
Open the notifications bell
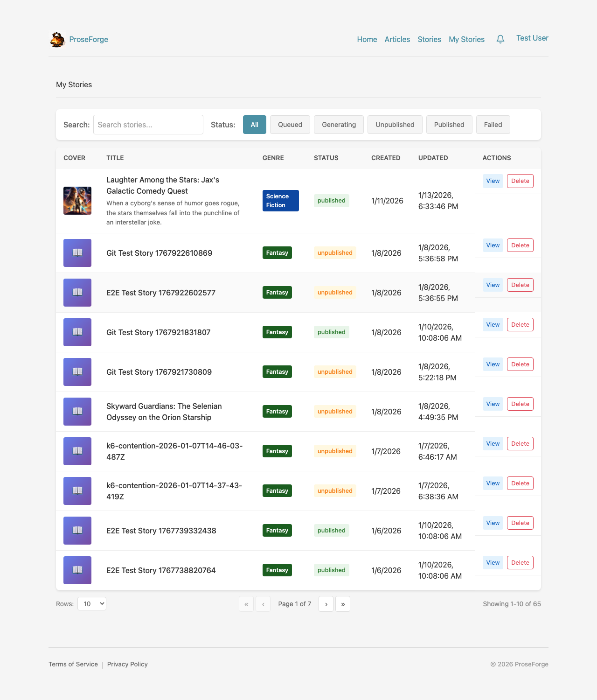[x=500, y=39]
